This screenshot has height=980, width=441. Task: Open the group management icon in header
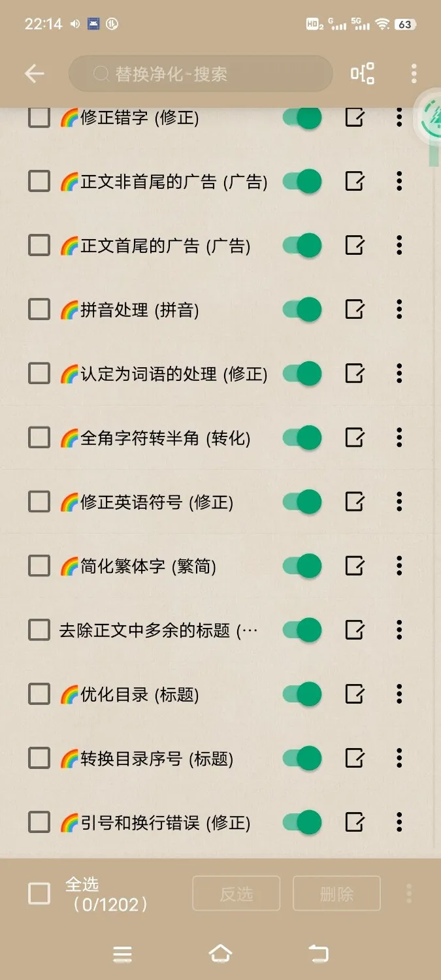pyautogui.click(x=363, y=74)
